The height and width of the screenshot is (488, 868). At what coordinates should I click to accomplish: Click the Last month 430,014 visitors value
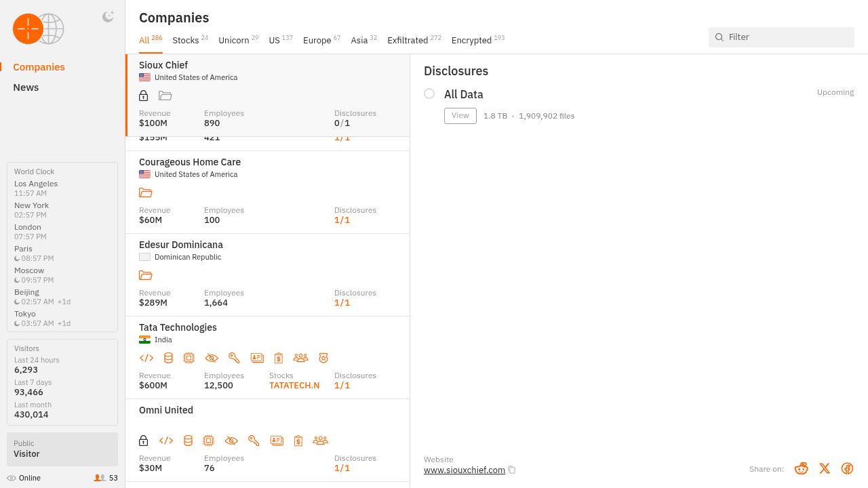pos(31,415)
